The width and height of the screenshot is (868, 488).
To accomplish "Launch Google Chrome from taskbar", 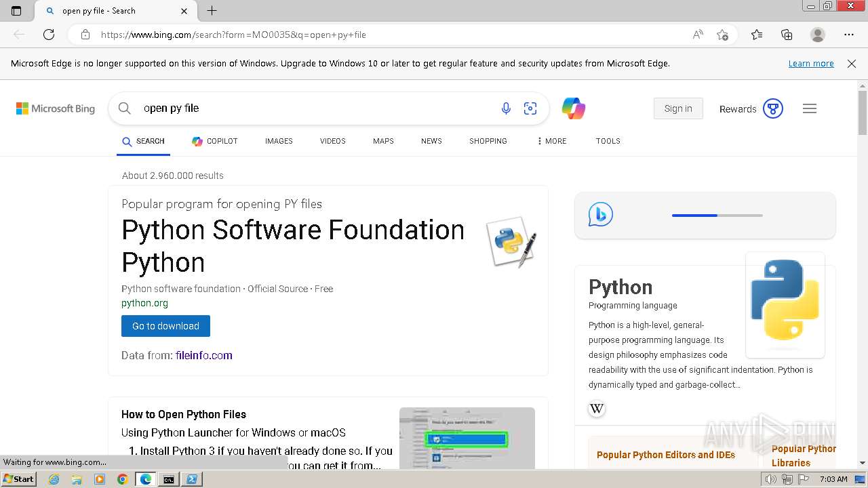I will (x=122, y=479).
